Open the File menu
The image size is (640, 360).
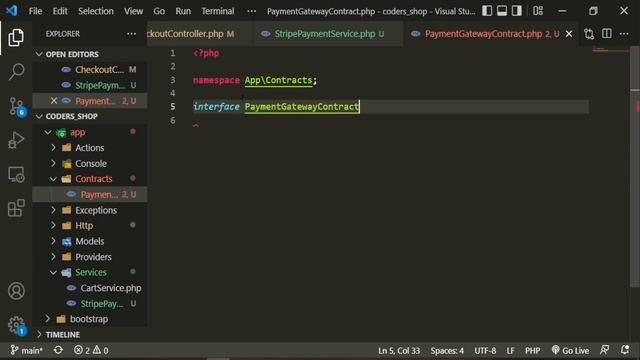35,11
